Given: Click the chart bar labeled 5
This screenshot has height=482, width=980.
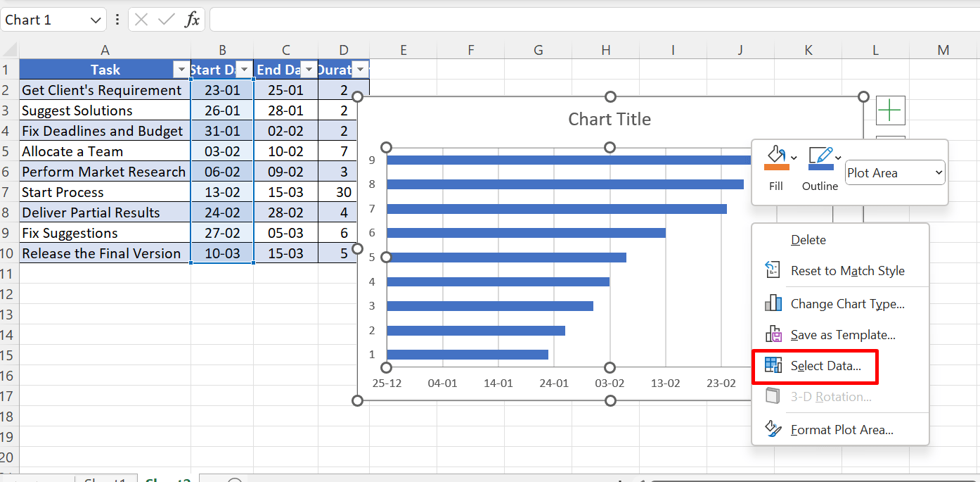Looking at the screenshot, I should 506,258.
